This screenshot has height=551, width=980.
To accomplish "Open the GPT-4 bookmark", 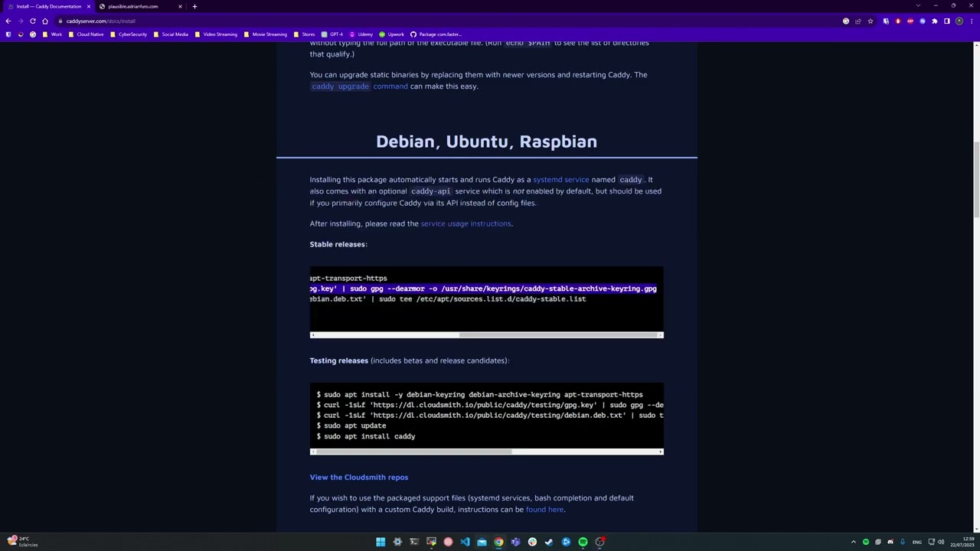I will coord(332,34).
